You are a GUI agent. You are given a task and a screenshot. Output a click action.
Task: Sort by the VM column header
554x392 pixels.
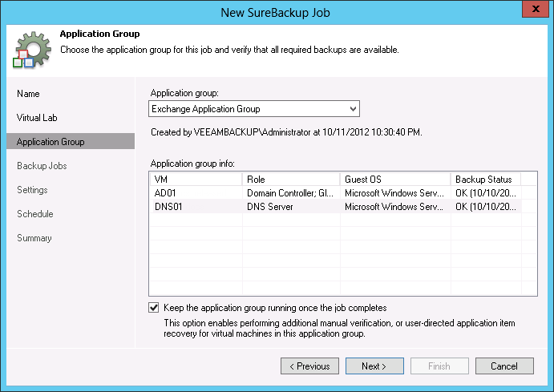tap(196, 179)
